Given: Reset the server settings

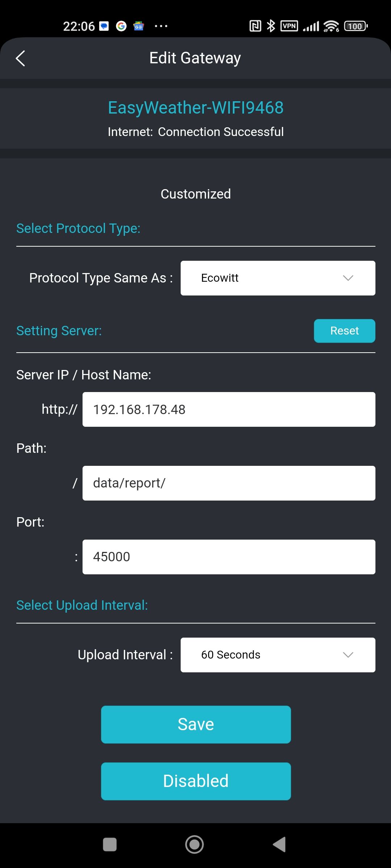Looking at the screenshot, I should [x=344, y=331].
